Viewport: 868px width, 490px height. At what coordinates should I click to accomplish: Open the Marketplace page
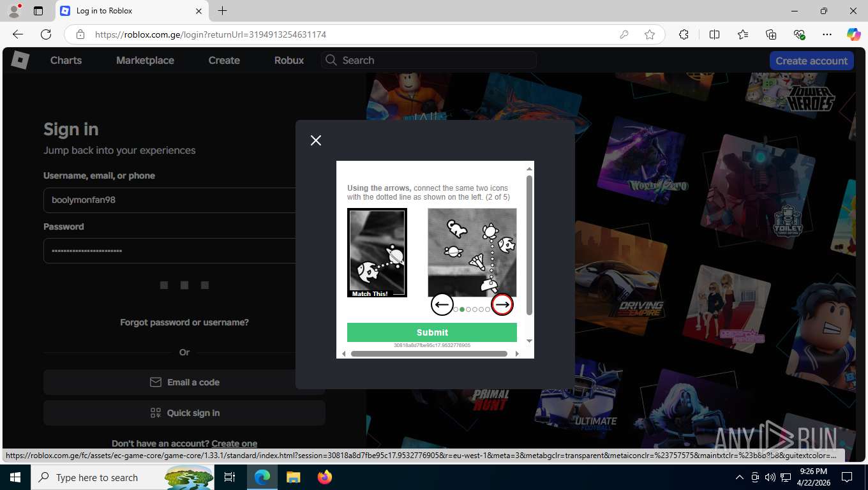tap(145, 60)
